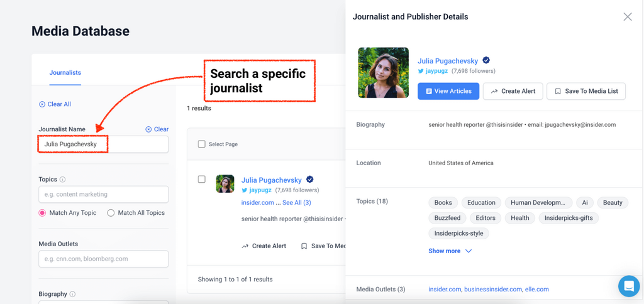Click the View Articles button

(x=448, y=91)
